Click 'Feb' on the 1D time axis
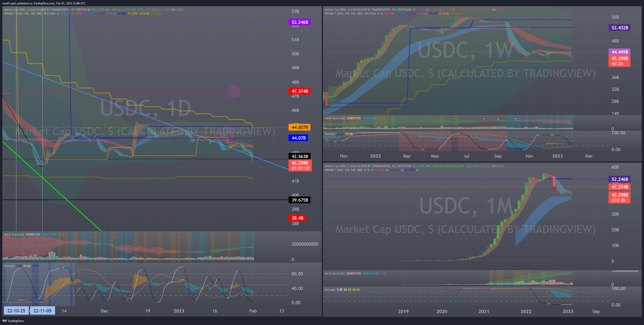This screenshot has height=325, width=644. [x=253, y=311]
